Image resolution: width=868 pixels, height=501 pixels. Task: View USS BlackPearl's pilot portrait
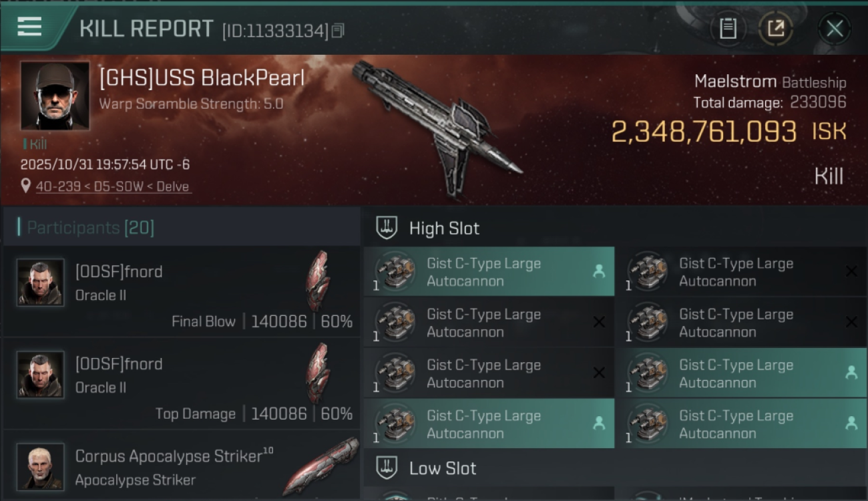click(55, 96)
